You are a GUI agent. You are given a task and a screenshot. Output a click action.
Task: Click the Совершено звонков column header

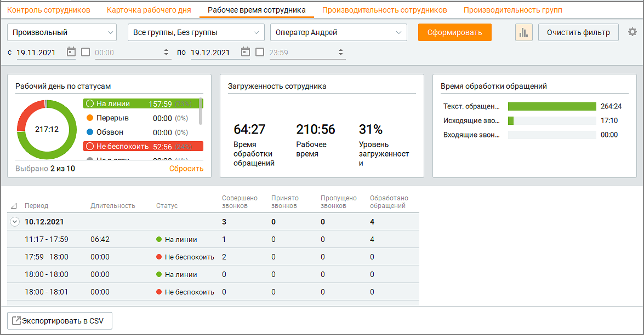point(240,202)
